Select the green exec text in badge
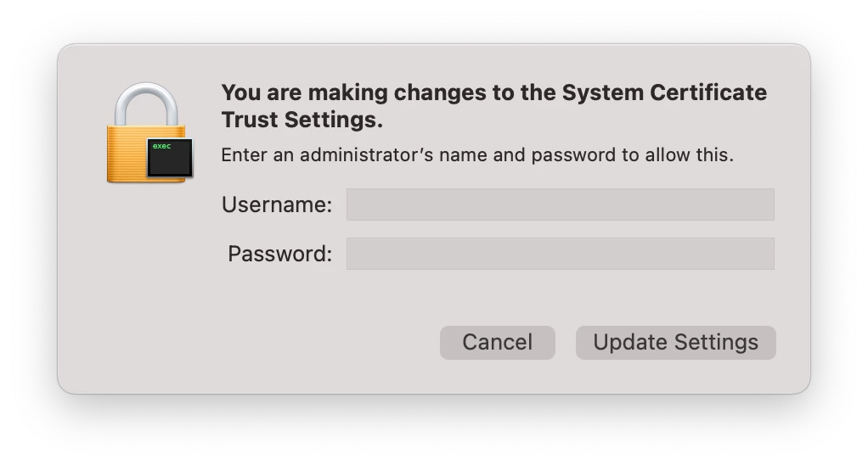 [x=161, y=146]
